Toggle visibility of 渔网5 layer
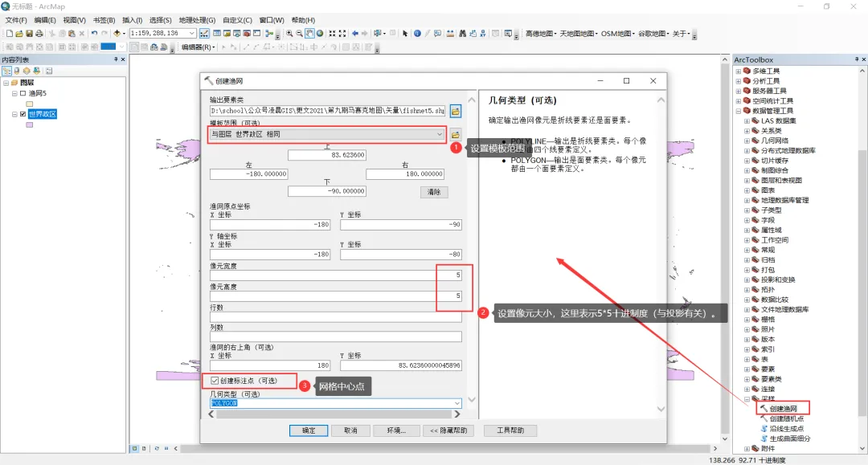This screenshot has width=868, height=465. pos(23,93)
